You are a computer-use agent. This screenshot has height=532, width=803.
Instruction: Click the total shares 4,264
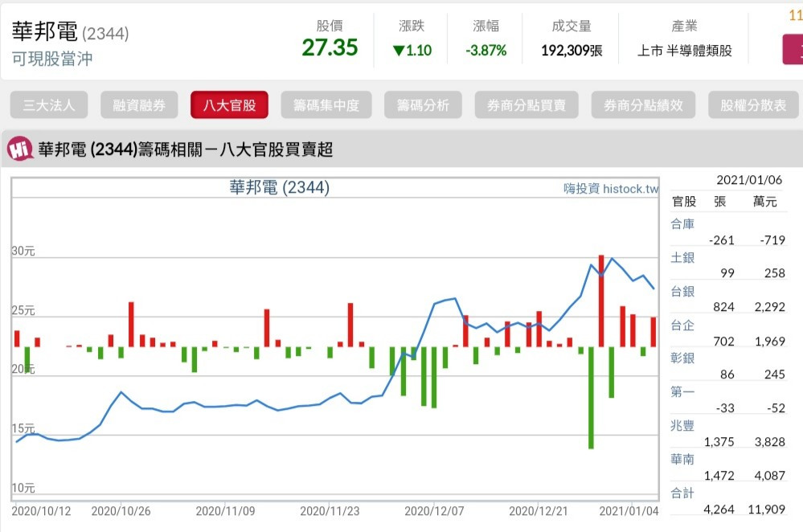[719, 509]
